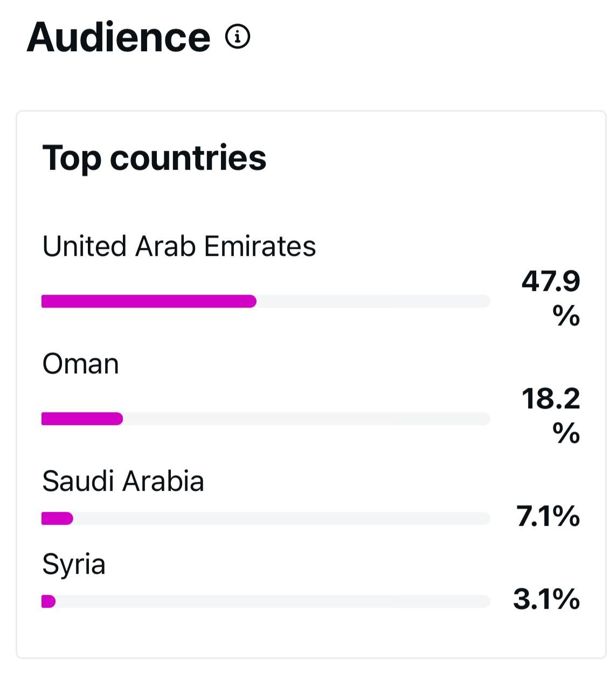Click the grey unfilled part of the Oman bar
Viewport: 616px width, 674px height.
click(x=306, y=419)
